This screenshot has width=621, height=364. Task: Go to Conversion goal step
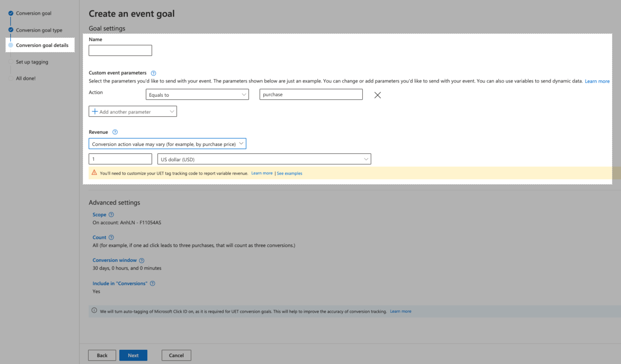(34, 13)
